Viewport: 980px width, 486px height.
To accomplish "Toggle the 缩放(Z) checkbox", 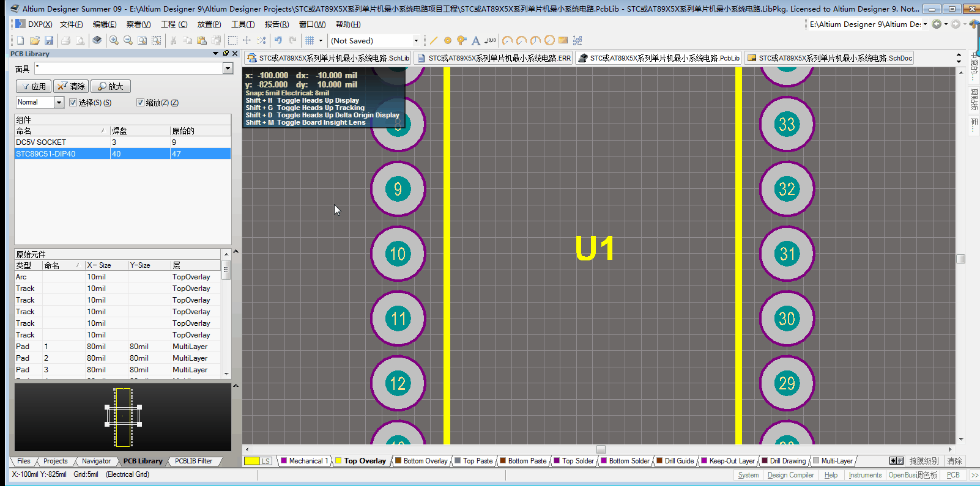I will point(140,103).
